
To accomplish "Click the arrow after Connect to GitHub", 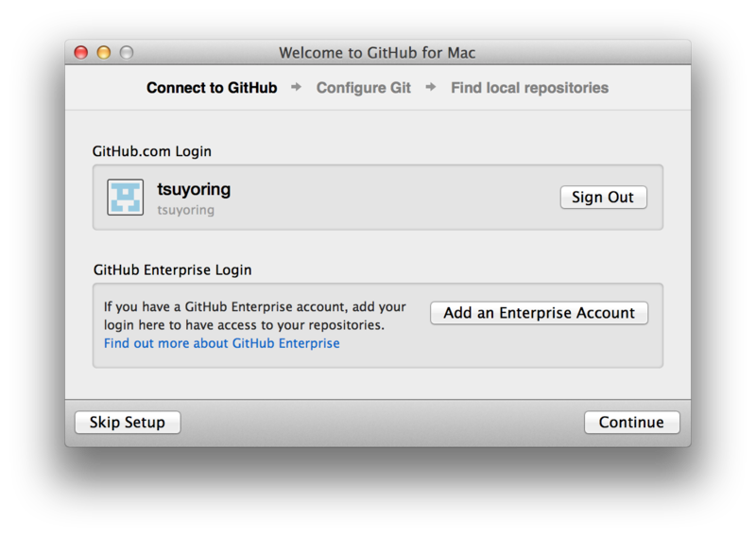I will click(x=297, y=87).
